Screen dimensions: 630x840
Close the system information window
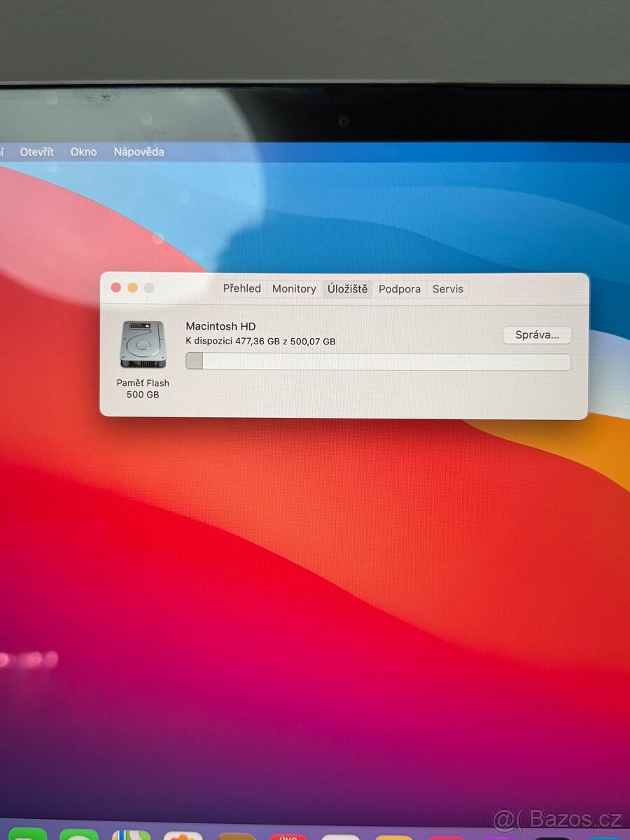pos(115,288)
